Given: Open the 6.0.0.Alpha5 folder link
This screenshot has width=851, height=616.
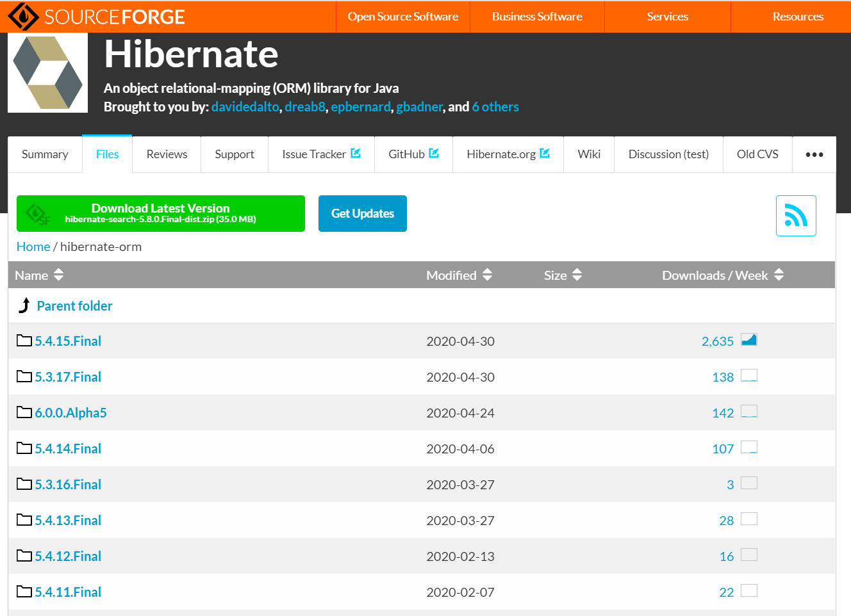Looking at the screenshot, I should [x=70, y=413].
